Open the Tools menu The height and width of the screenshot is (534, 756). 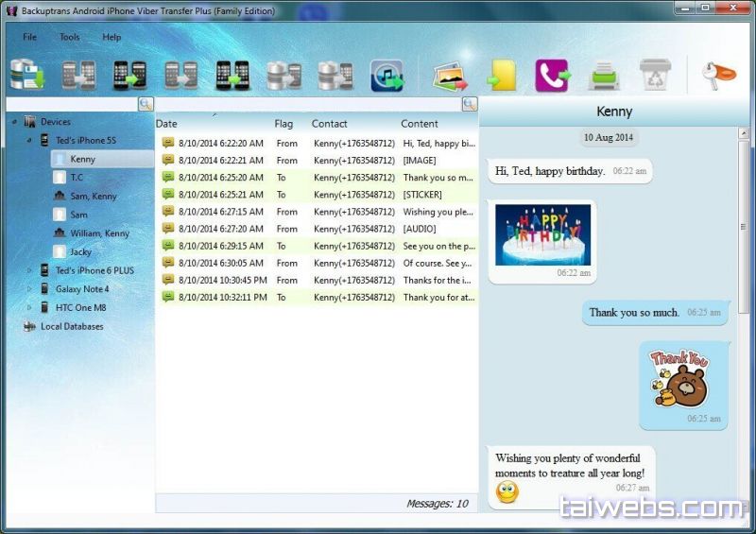pos(70,37)
